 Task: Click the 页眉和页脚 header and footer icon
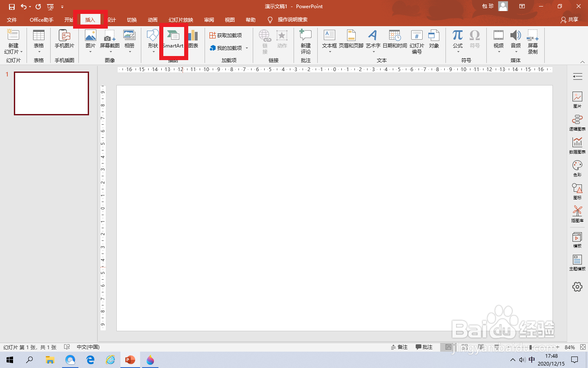point(351,40)
